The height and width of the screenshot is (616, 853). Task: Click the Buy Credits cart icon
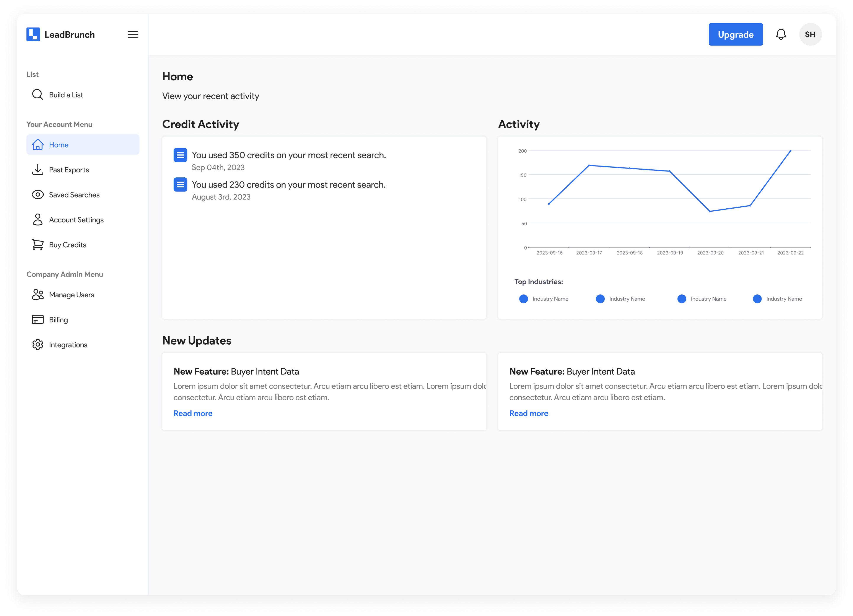pos(38,245)
